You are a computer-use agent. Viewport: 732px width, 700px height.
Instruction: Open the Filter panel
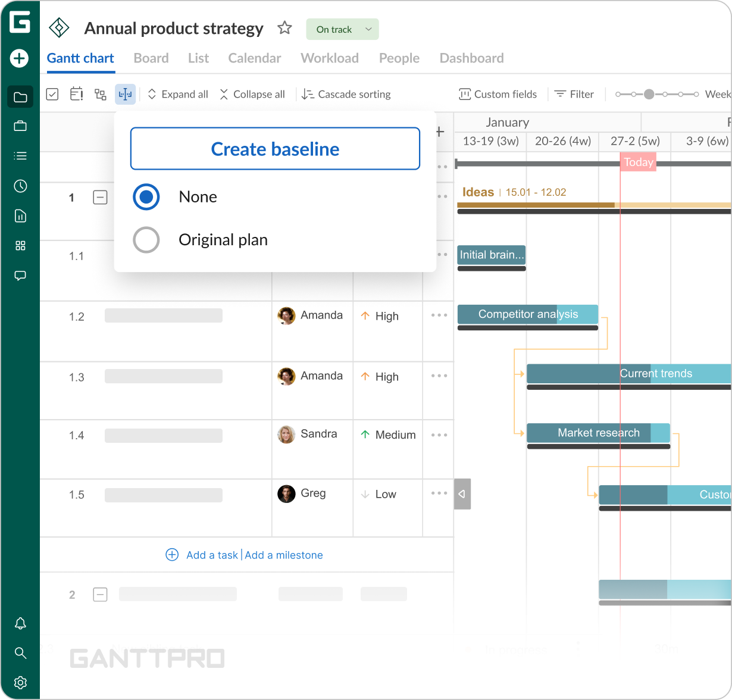574,94
